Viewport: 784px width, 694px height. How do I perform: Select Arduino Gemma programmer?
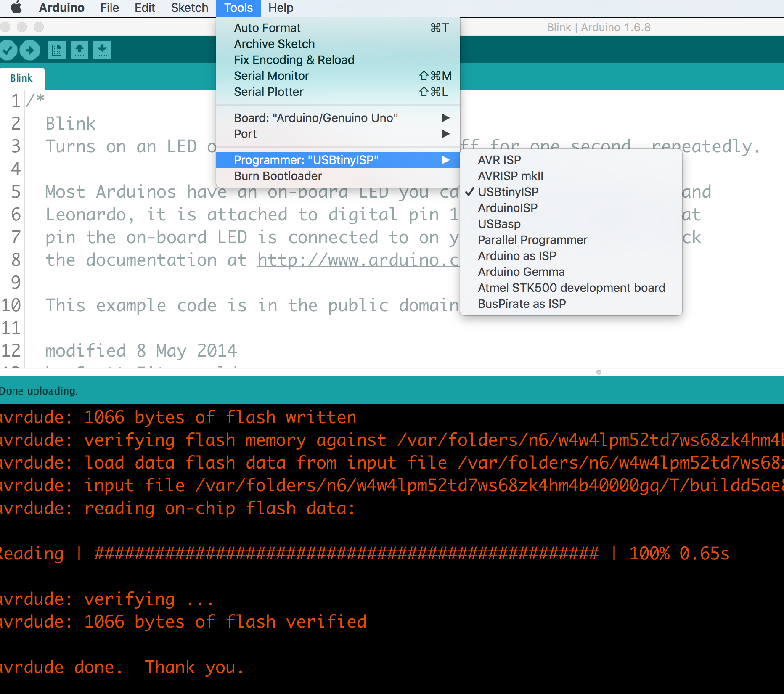pyautogui.click(x=571, y=272)
